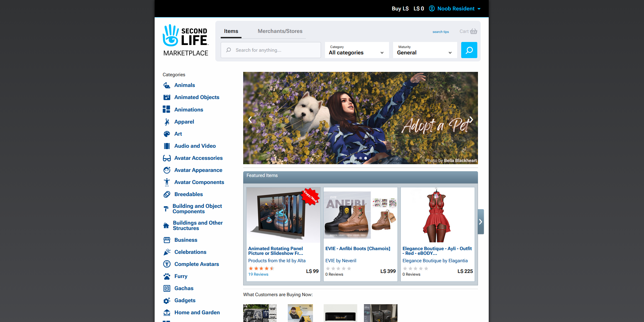Open the Maturity General dropdown
This screenshot has height=322, width=644.
click(425, 50)
